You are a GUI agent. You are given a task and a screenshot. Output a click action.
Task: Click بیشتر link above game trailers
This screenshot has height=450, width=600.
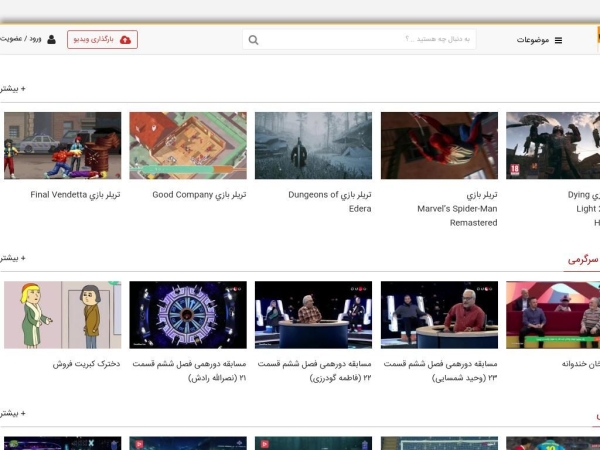click(13, 89)
